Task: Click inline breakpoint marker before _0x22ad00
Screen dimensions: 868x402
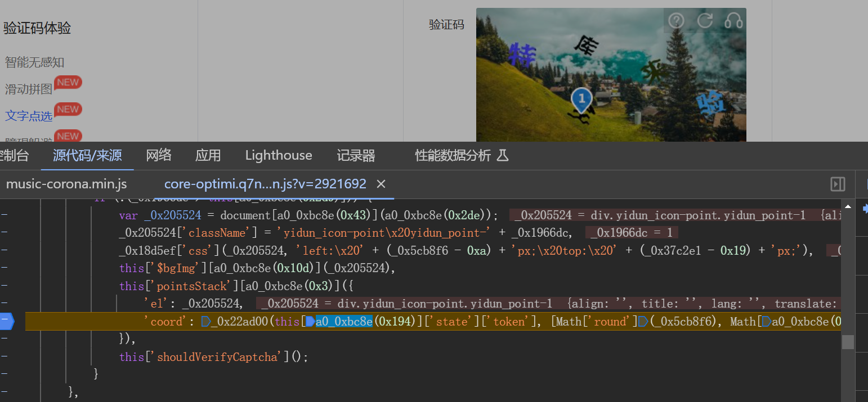Action: coord(206,322)
